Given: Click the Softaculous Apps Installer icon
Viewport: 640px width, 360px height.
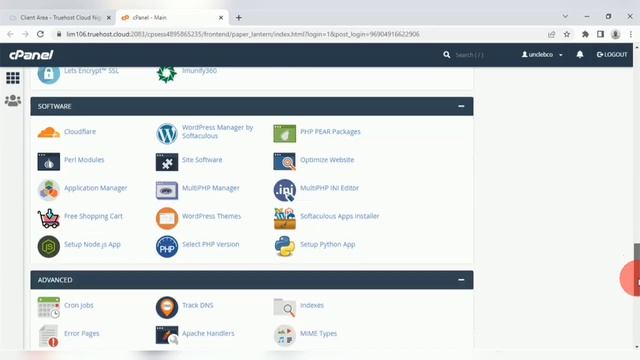Looking at the screenshot, I should point(284,218).
